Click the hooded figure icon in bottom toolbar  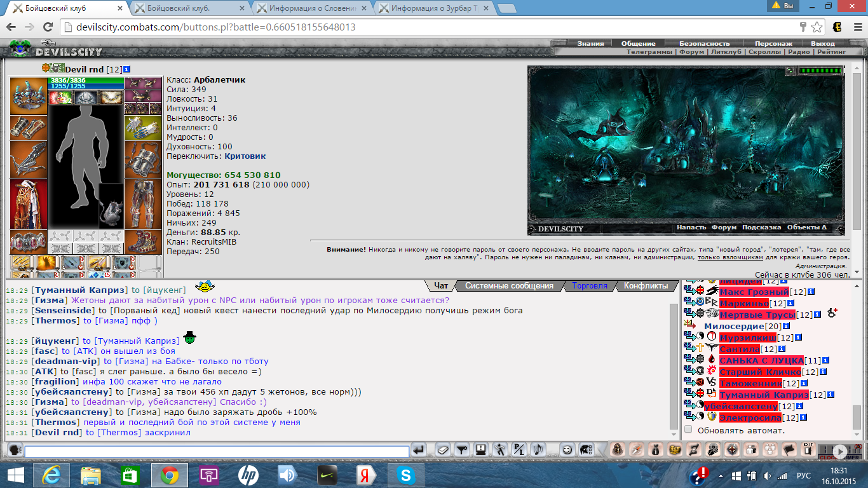click(x=618, y=450)
